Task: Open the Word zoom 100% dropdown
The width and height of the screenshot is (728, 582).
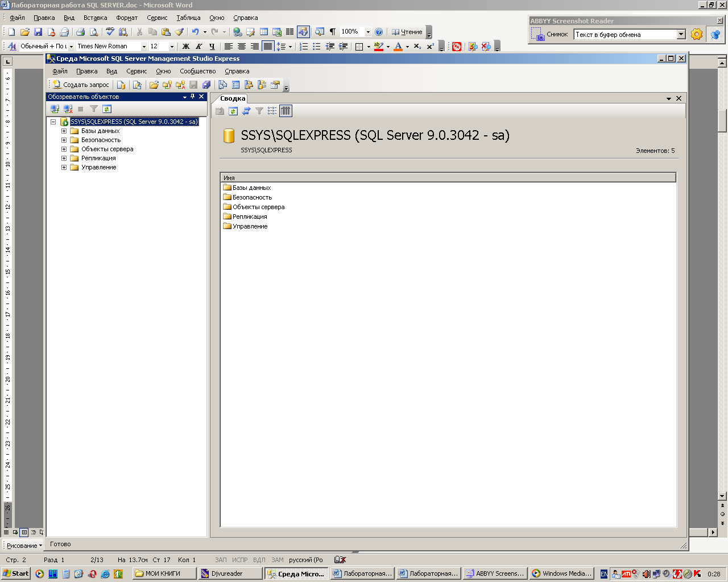Action: coord(368,32)
